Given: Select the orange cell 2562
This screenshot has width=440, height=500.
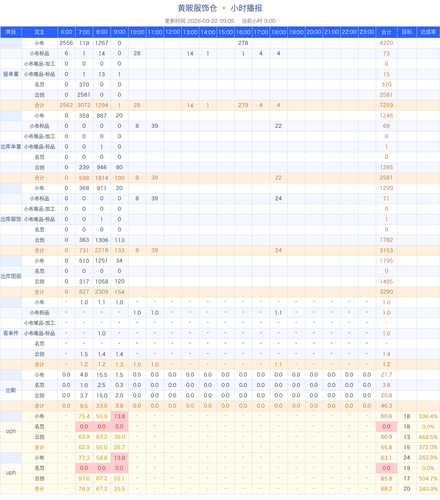Looking at the screenshot, I should point(66,105).
